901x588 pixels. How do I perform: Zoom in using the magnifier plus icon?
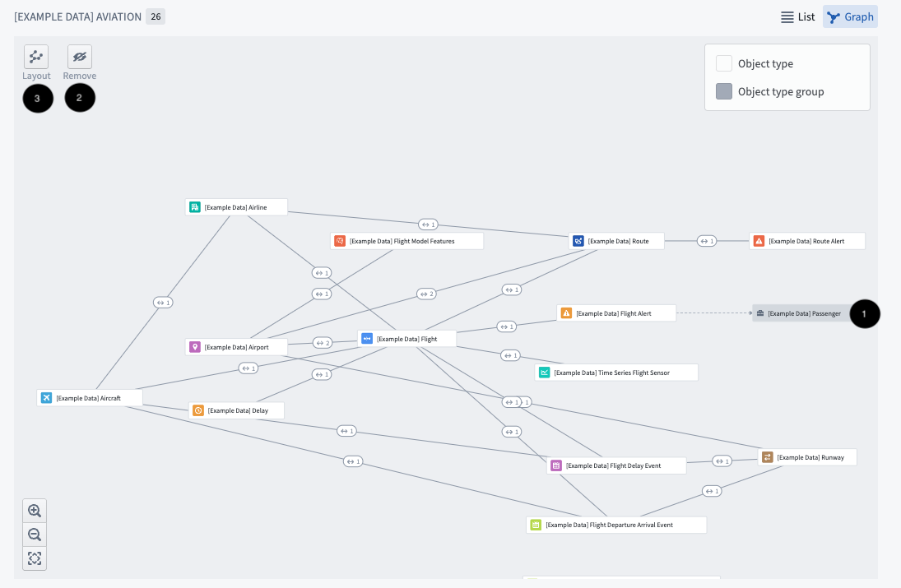point(35,511)
